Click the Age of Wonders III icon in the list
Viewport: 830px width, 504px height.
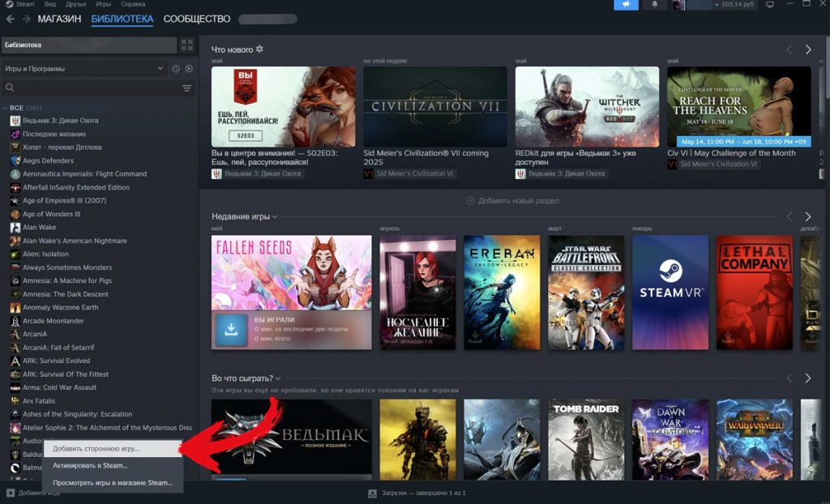click(15, 214)
